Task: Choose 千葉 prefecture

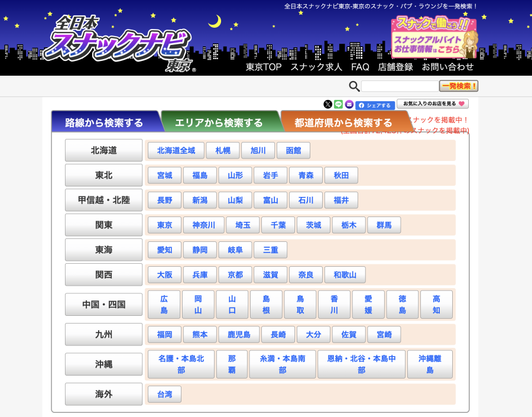Action: pyautogui.click(x=278, y=225)
